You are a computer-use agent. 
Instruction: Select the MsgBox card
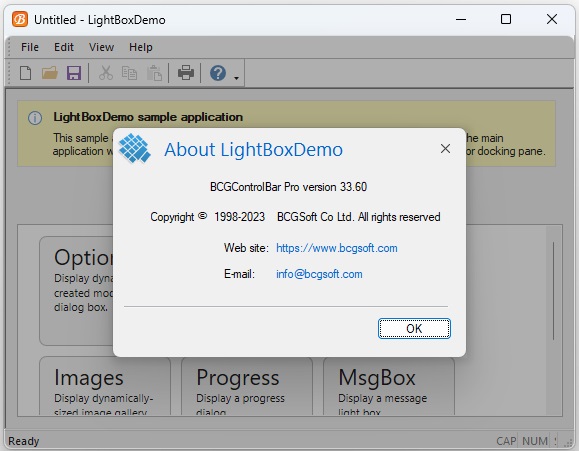(389, 386)
